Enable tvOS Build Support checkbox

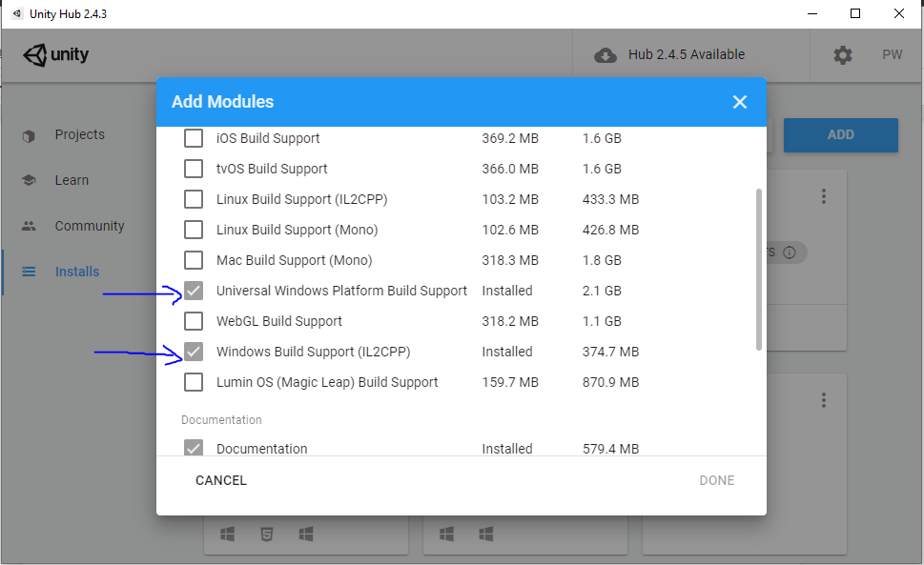point(194,169)
